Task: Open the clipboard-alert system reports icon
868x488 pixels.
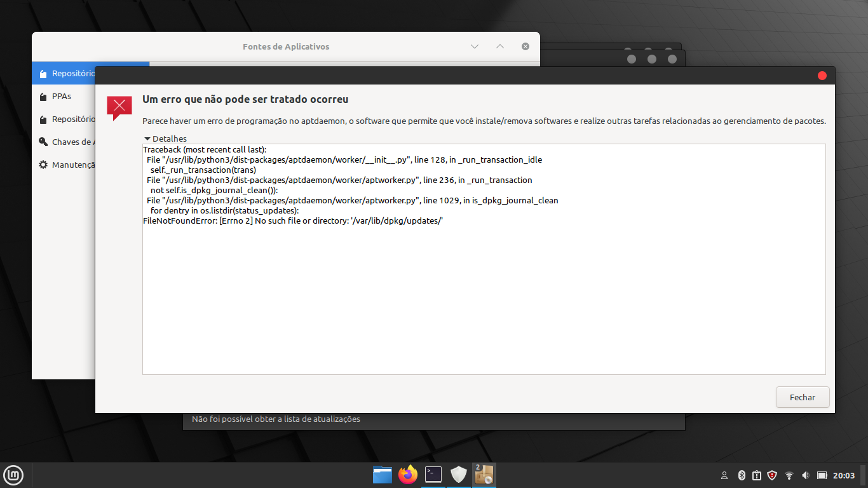Action: point(757,475)
